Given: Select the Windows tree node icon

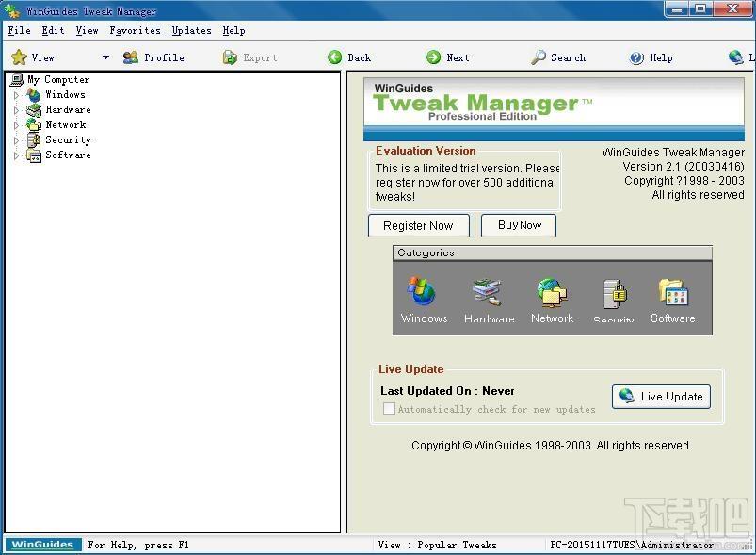Looking at the screenshot, I should click(x=34, y=95).
